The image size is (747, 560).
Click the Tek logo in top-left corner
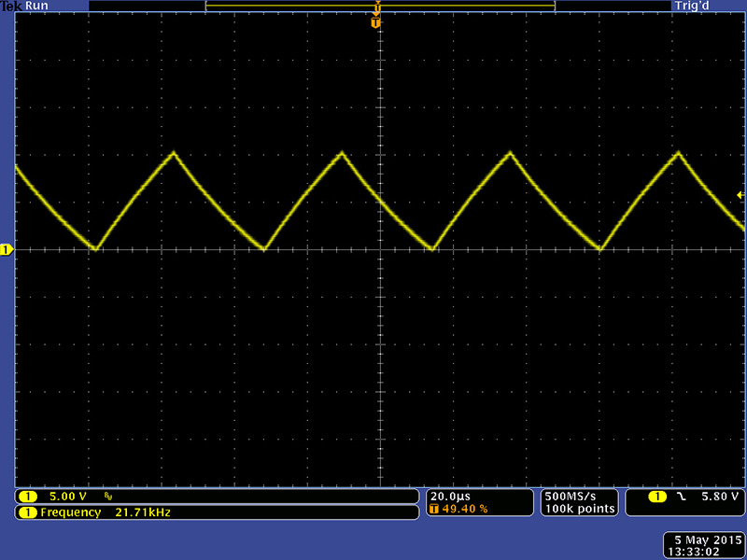click(x=11, y=6)
